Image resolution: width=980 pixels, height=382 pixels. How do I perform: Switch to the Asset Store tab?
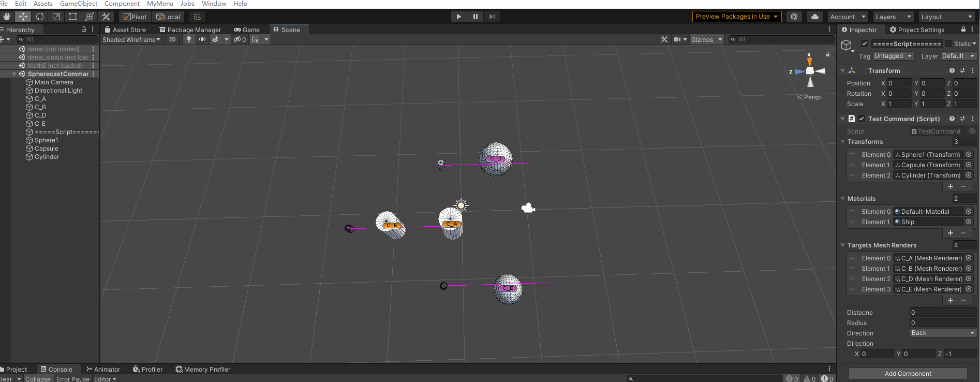(x=125, y=30)
